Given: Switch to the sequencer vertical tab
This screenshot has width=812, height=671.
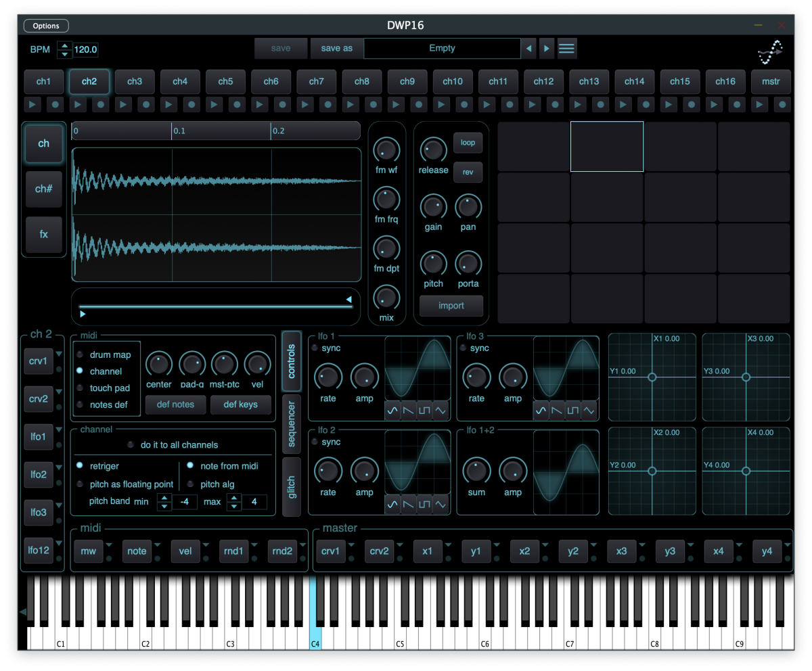Looking at the screenshot, I should (292, 424).
